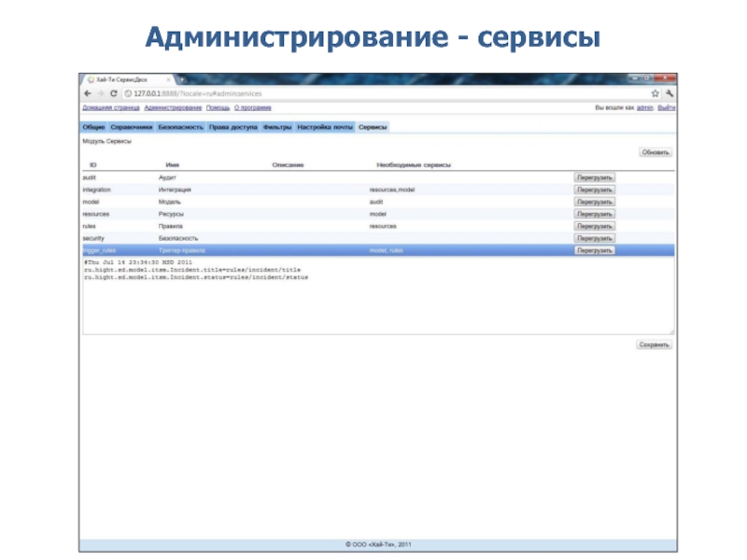Switch to the Справочники tab
This screenshot has height=560, width=747.
click(x=131, y=126)
